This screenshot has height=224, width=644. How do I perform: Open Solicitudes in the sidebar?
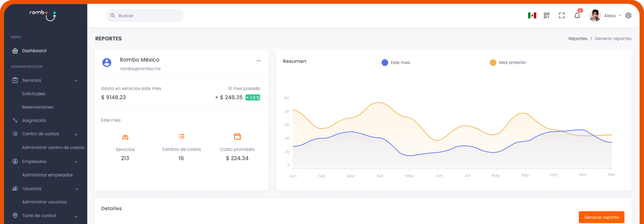(x=34, y=94)
